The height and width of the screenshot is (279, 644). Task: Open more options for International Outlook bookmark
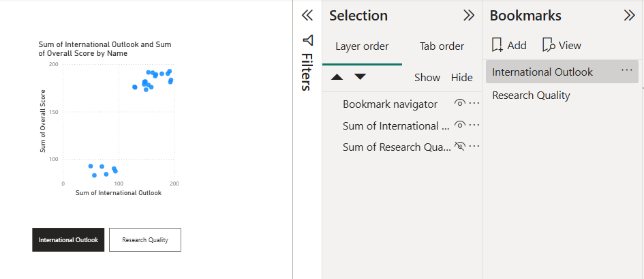tap(627, 70)
